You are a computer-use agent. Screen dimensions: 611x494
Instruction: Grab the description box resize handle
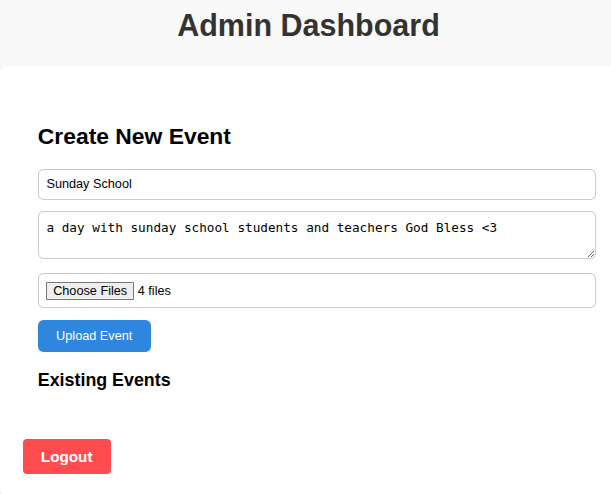[590, 253]
